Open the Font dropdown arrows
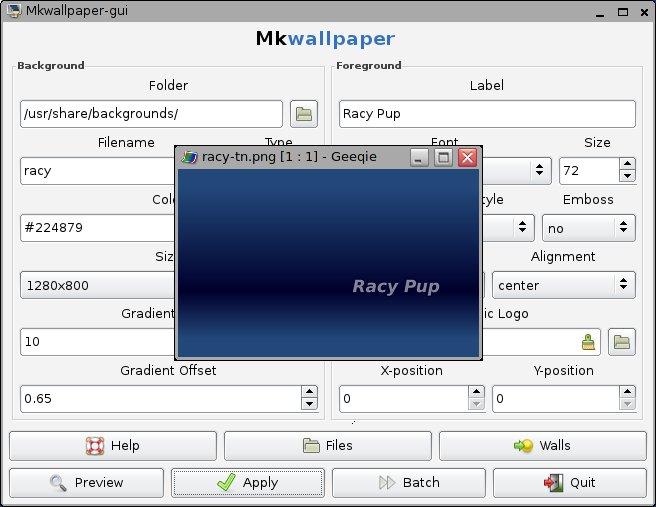The image size is (656, 507). tap(539, 170)
